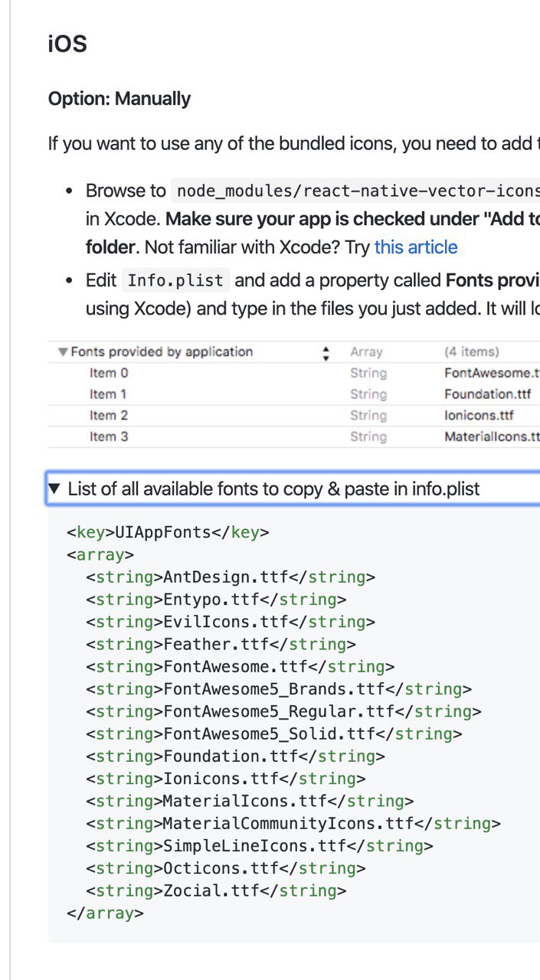Click the Octicons.ttf string line
Image resolution: width=540 pixels, height=980 pixels.
226,868
